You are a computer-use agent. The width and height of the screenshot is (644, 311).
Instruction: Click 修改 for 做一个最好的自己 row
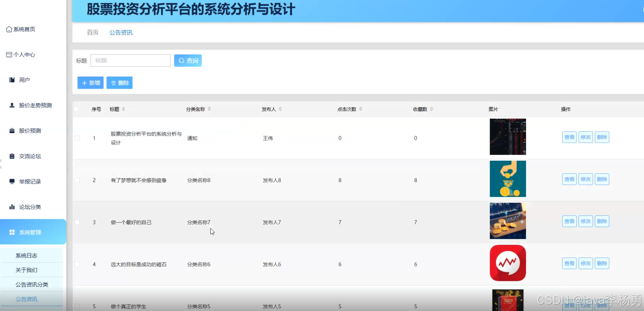tap(585, 221)
